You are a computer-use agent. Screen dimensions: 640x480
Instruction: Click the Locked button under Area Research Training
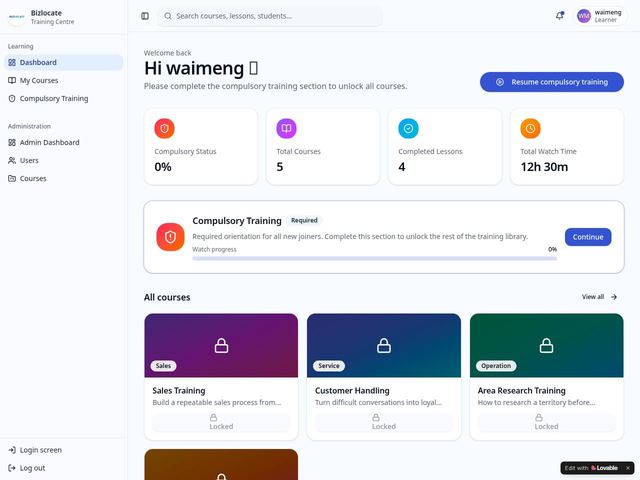(547, 422)
